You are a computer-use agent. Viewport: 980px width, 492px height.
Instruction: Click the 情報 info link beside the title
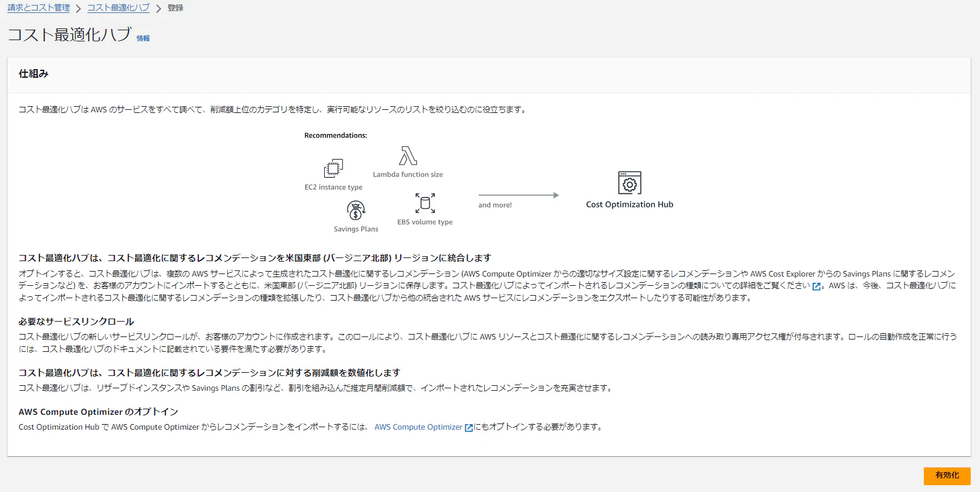(143, 38)
